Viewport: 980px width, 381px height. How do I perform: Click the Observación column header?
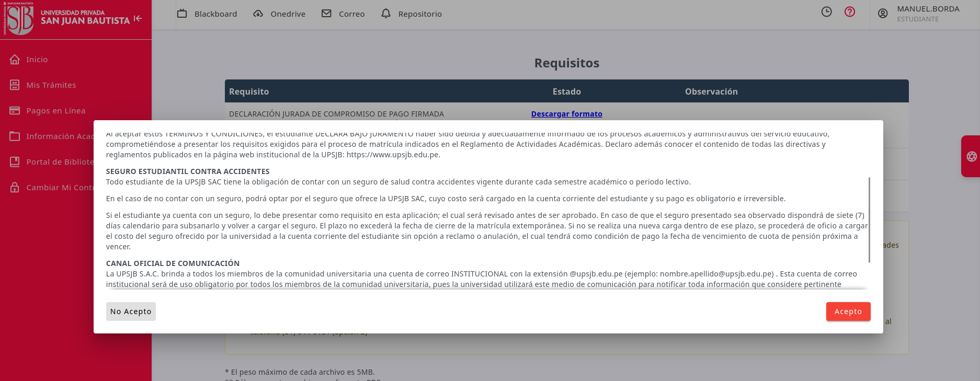tap(711, 91)
